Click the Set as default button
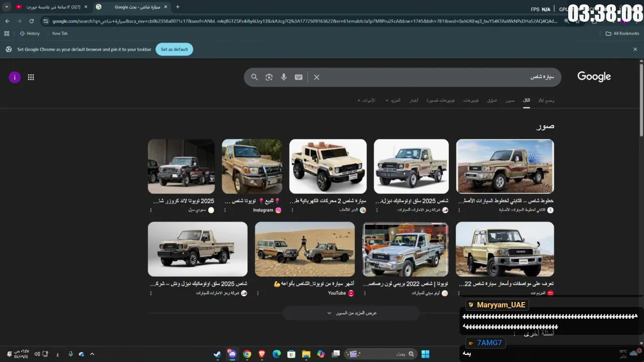 (x=174, y=49)
